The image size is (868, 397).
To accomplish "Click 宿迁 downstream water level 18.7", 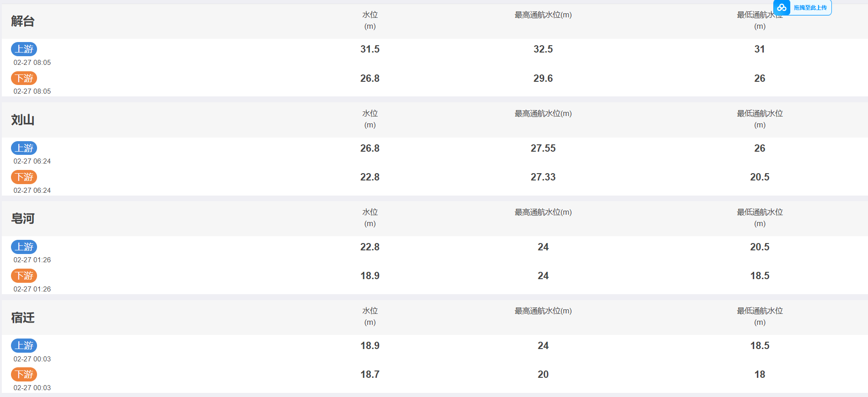I will (370, 374).
